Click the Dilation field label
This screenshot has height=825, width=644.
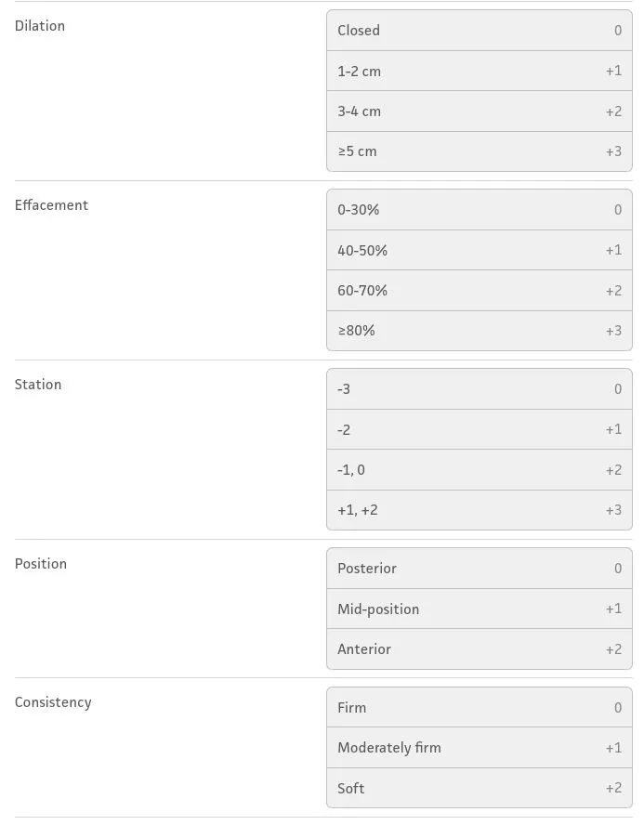click(x=40, y=26)
